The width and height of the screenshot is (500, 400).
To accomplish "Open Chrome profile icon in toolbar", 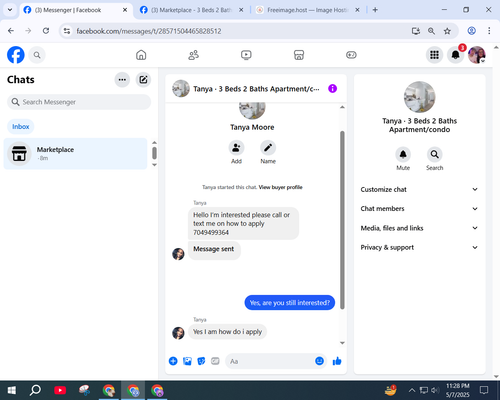I will [x=472, y=31].
